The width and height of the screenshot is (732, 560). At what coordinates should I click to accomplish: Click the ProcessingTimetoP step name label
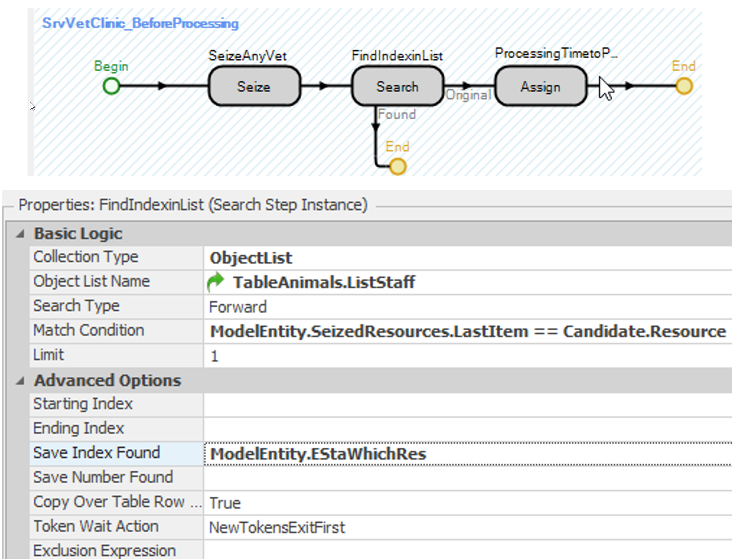pyautogui.click(x=556, y=53)
